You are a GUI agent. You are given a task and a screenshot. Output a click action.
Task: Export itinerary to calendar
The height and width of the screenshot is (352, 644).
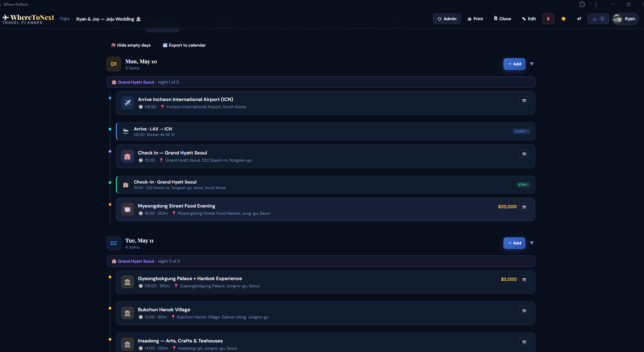[184, 45]
